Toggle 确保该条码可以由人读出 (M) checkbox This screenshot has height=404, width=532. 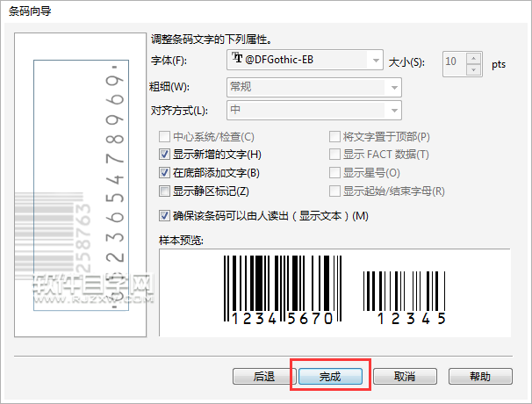tap(164, 216)
